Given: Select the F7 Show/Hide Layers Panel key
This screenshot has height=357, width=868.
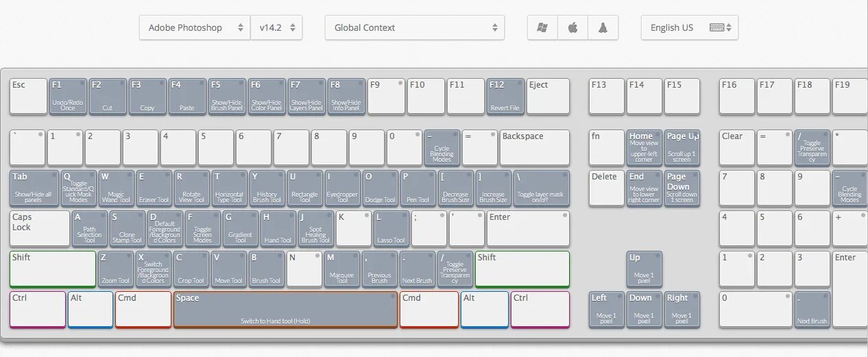Looking at the screenshot, I should [x=306, y=97].
